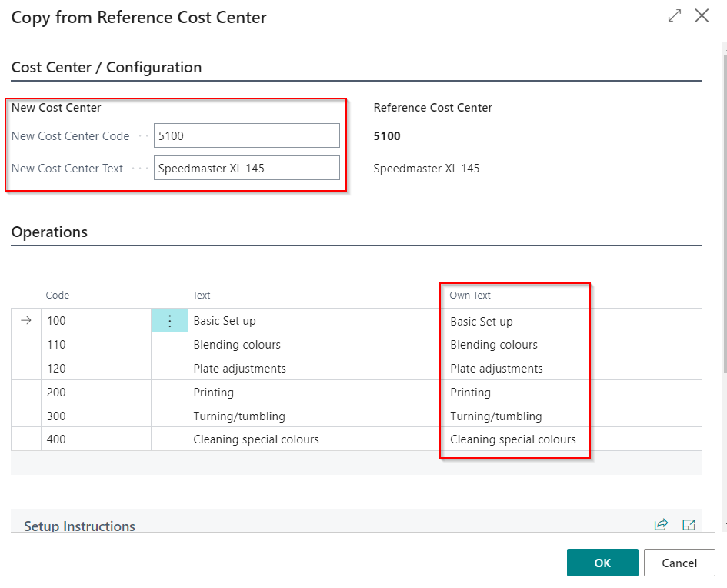Edit Own Text 'Basic Set up'
This screenshot has height=588, width=727.
(573, 320)
